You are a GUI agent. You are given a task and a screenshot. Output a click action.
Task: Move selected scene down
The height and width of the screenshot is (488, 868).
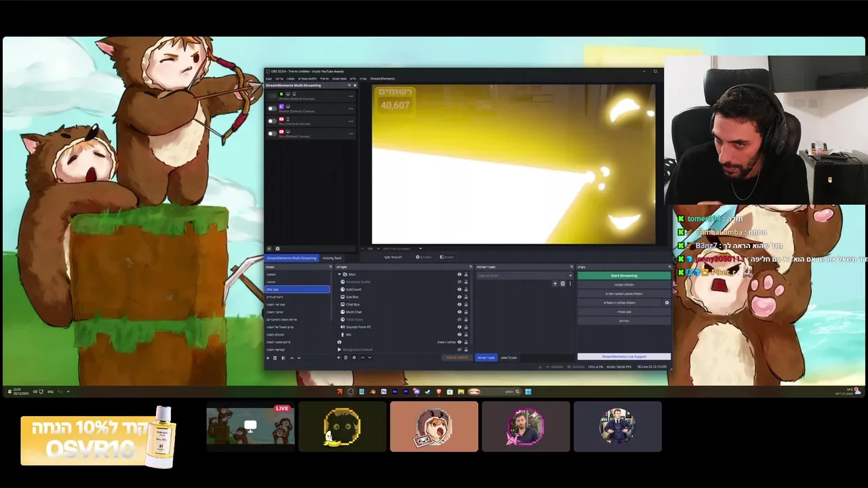(299, 358)
